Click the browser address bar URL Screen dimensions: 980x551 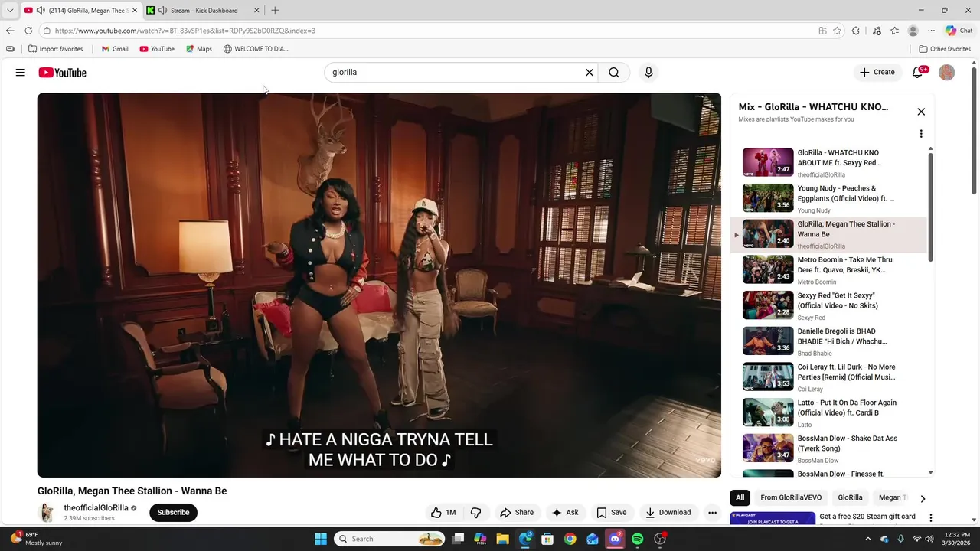coord(185,31)
